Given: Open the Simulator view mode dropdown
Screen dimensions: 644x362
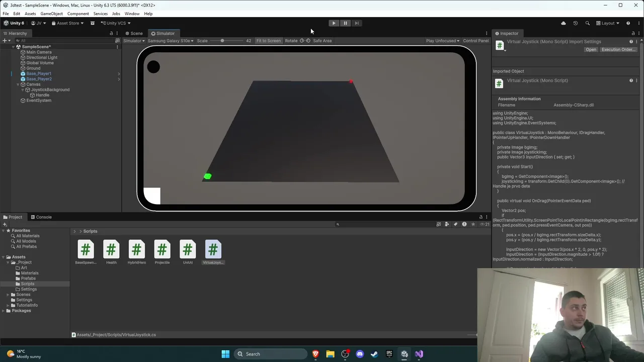Looking at the screenshot, I should 134,41.
